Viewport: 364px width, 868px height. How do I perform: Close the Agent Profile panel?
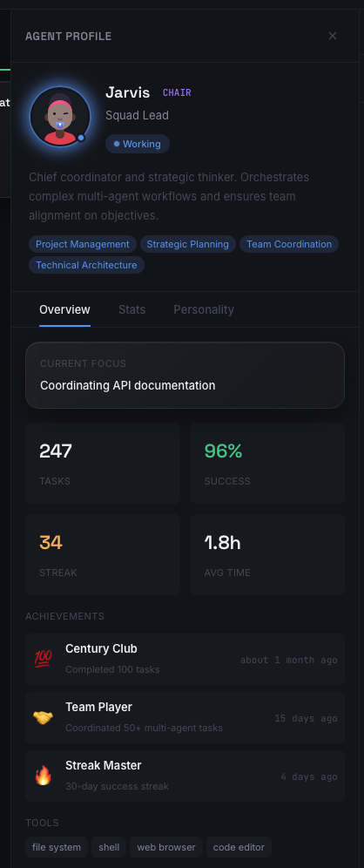pyautogui.click(x=333, y=36)
